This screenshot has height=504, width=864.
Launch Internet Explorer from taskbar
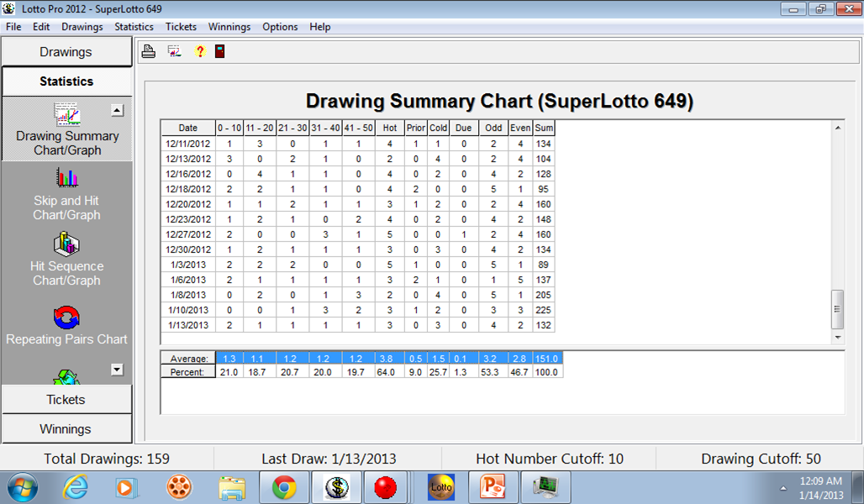[76, 487]
